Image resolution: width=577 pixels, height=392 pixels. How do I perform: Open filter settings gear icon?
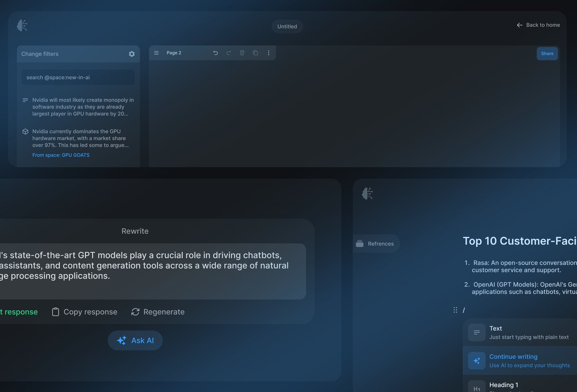point(132,54)
